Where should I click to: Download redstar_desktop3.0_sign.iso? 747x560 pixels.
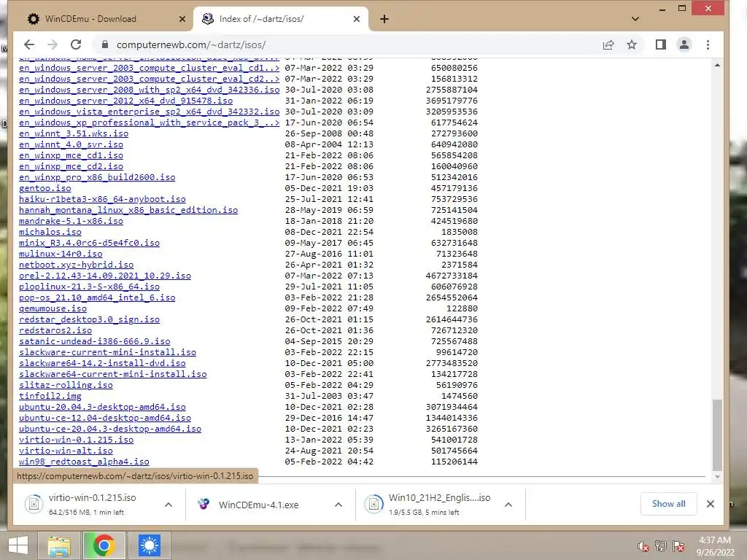click(89, 319)
